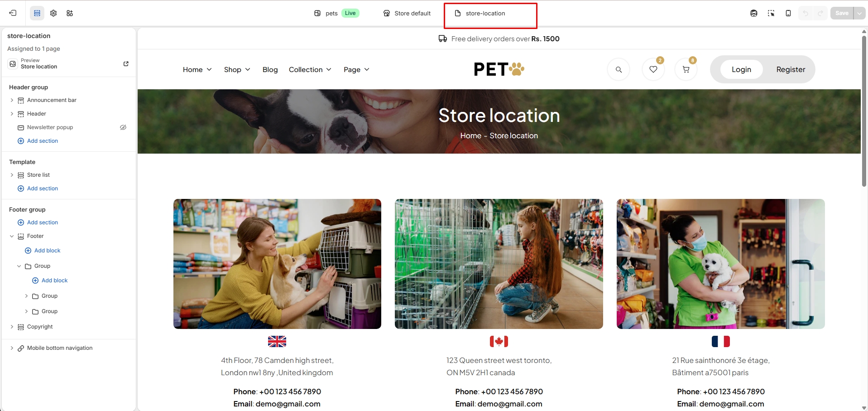The image size is (868, 411).
Task: Click the exit editor back icon
Action: [13, 13]
